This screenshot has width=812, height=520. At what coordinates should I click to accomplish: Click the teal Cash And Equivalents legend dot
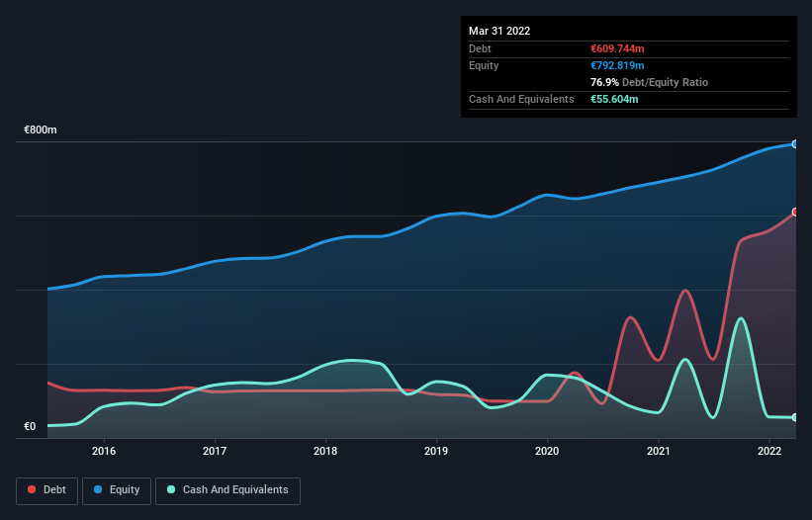[171, 489]
